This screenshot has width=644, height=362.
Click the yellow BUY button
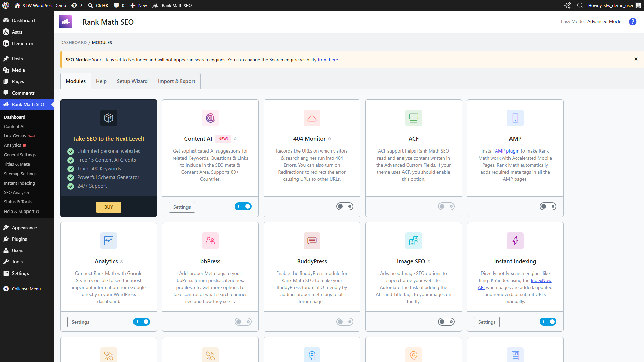tap(109, 207)
